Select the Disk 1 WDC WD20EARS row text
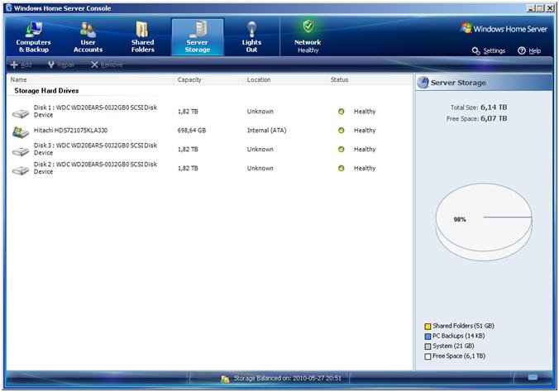The image size is (559, 392). 95,111
